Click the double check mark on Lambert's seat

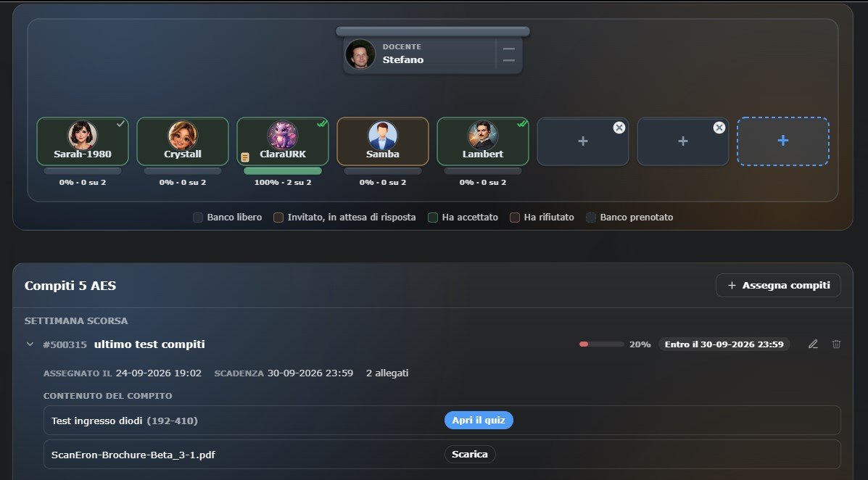pos(521,124)
